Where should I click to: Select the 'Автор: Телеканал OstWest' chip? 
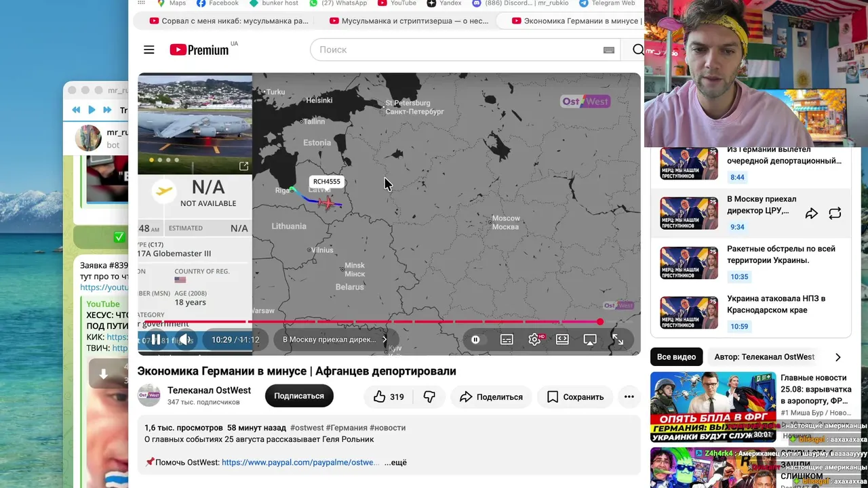coord(764,357)
